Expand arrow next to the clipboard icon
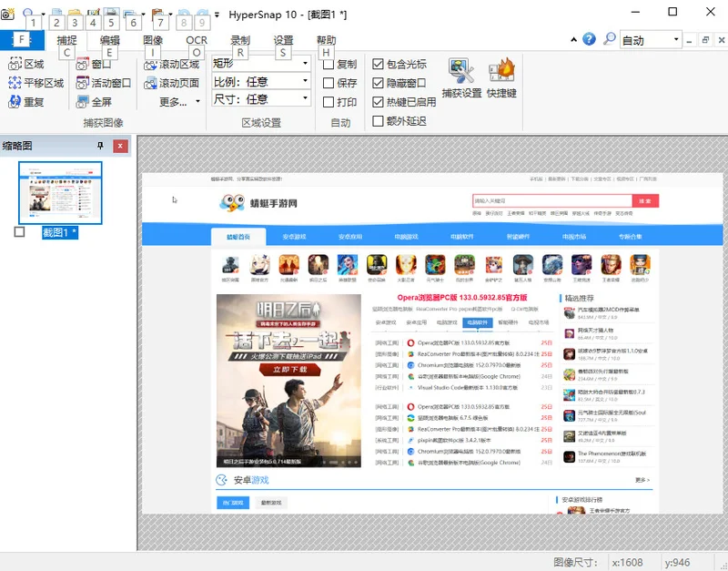This screenshot has height=571, width=728. coord(170,14)
